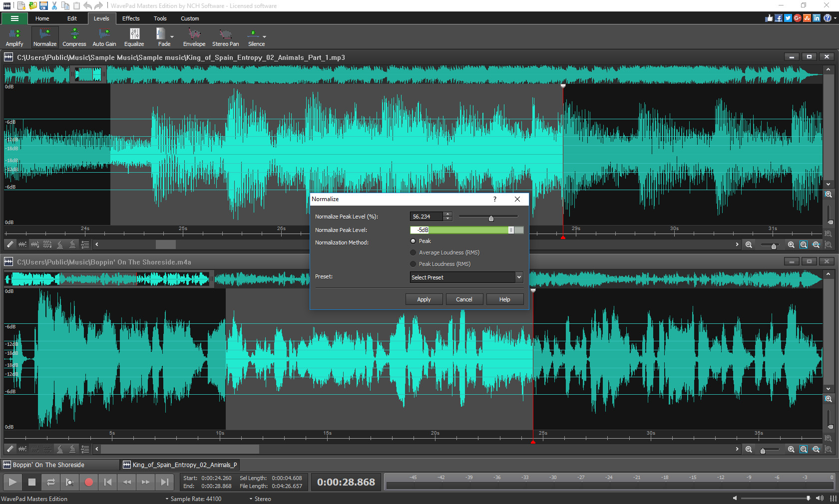The image size is (839, 504).
Task: Open the hamburger menu button
Action: pyautogui.click(x=14, y=18)
